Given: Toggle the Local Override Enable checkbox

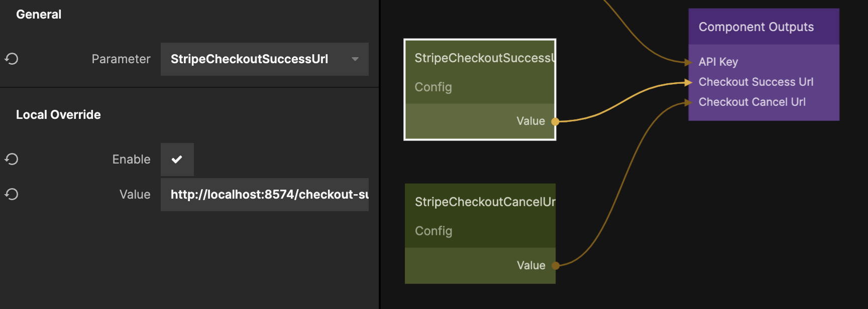Looking at the screenshot, I should 177,160.
